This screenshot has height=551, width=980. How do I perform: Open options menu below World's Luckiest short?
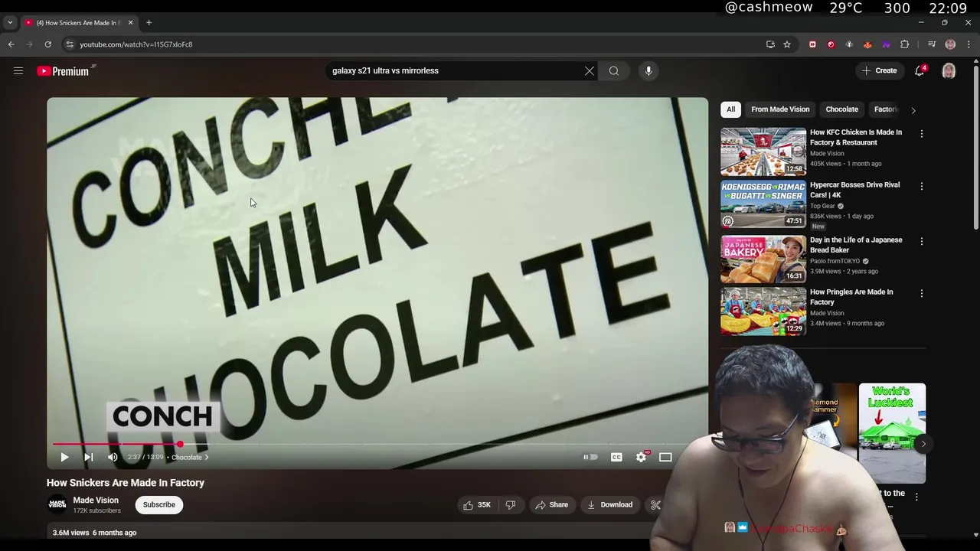click(x=916, y=497)
